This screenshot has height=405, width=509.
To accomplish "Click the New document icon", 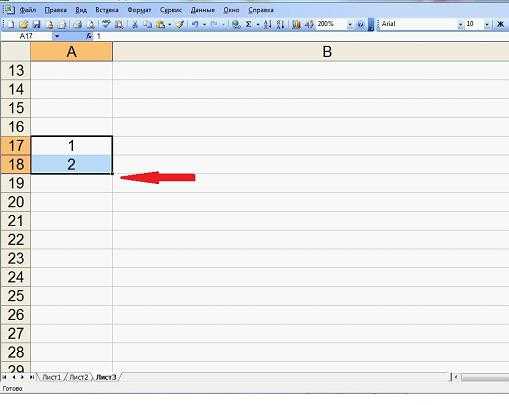I will pos(11,24).
